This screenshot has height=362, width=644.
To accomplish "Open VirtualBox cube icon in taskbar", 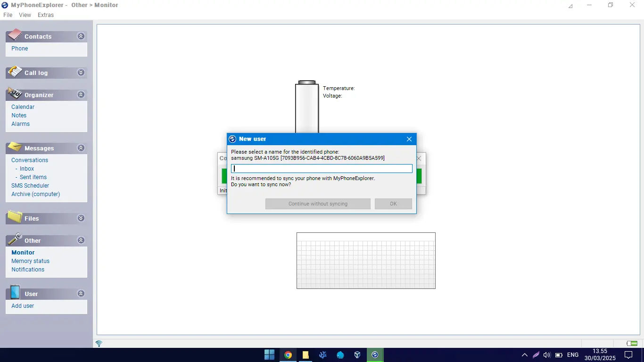I will point(357,355).
